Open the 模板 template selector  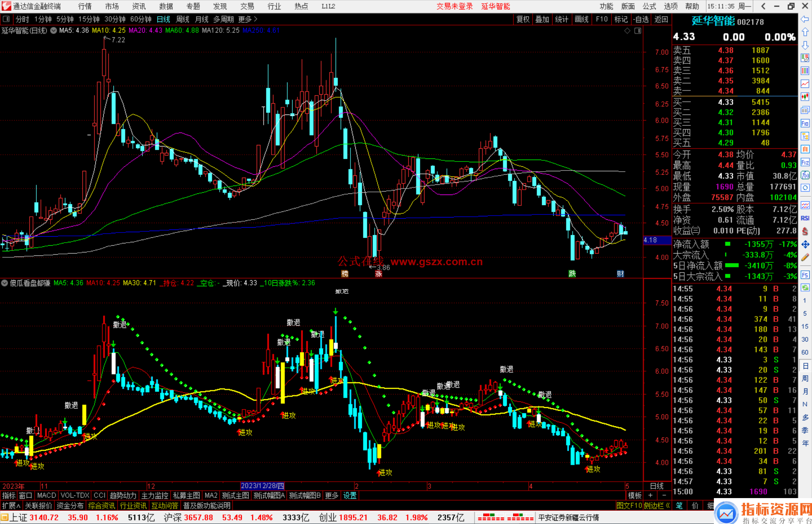(635, 495)
